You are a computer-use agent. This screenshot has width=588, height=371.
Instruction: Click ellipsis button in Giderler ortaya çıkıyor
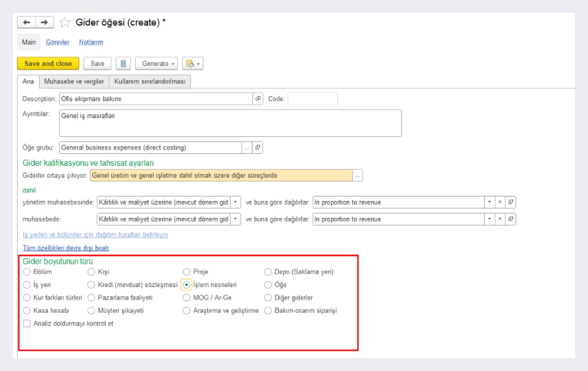(357, 175)
